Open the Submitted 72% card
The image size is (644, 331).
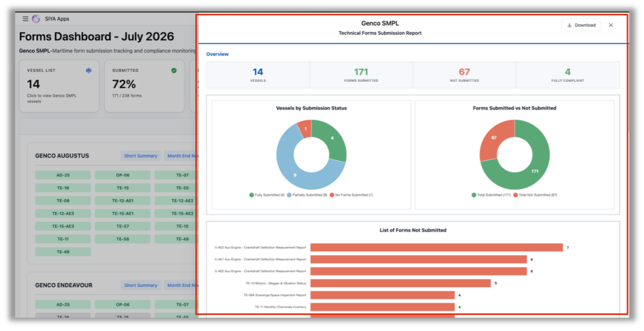click(x=145, y=86)
